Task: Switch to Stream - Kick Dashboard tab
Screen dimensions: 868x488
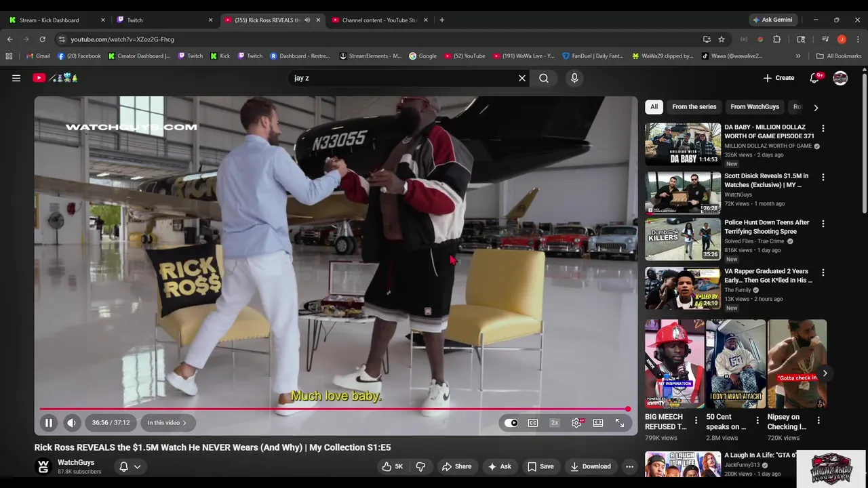Action: point(57,20)
